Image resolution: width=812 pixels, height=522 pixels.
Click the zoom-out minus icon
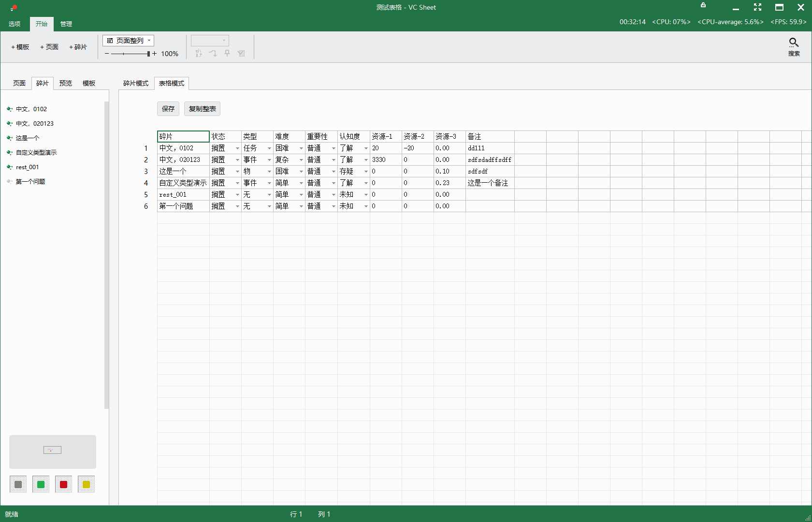[107, 54]
